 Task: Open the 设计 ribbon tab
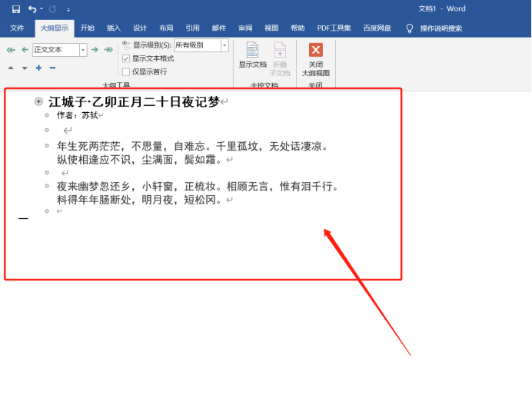140,28
